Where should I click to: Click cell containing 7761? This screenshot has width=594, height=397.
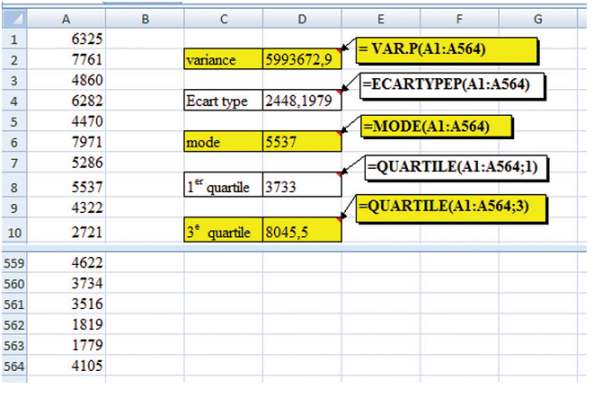66,59
